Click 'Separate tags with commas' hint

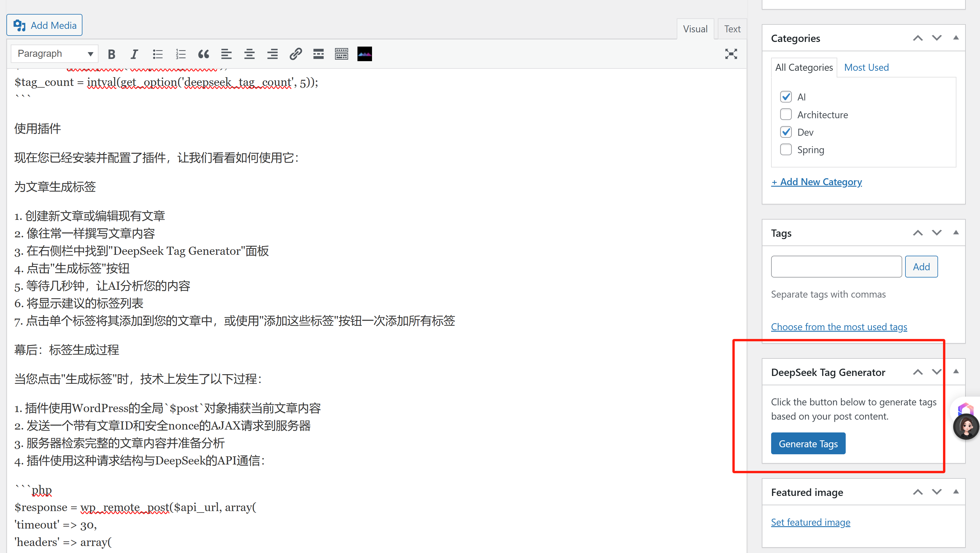coord(828,294)
